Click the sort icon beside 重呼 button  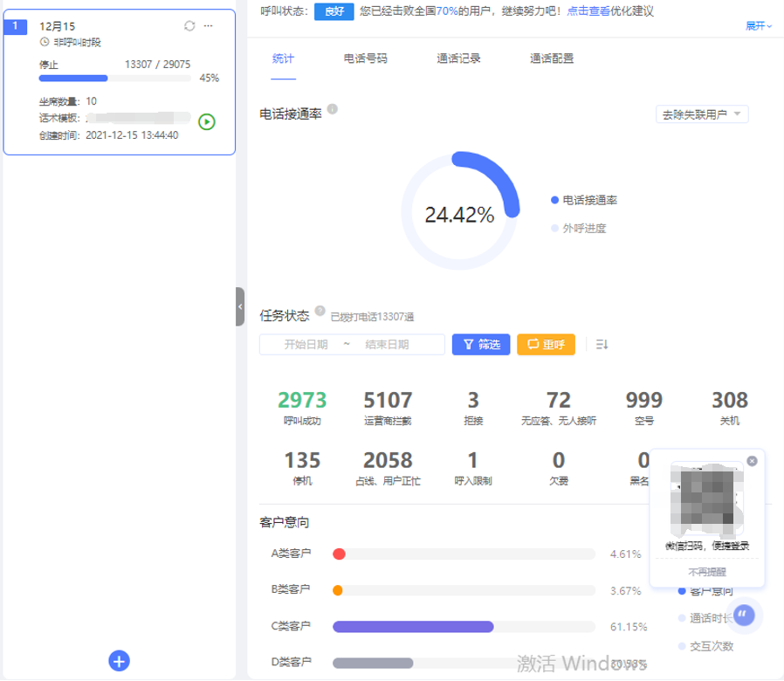tap(602, 345)
